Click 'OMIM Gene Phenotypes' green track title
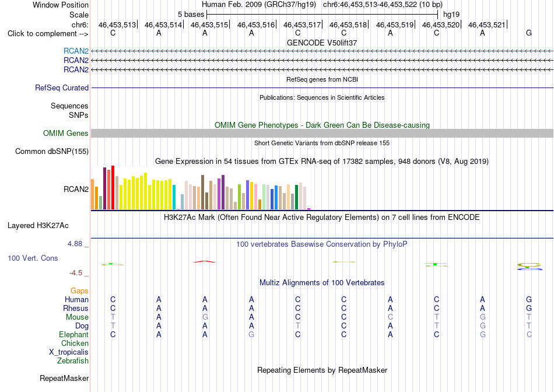This screenshot has width=554, height=392. click(x=322, y=125)
